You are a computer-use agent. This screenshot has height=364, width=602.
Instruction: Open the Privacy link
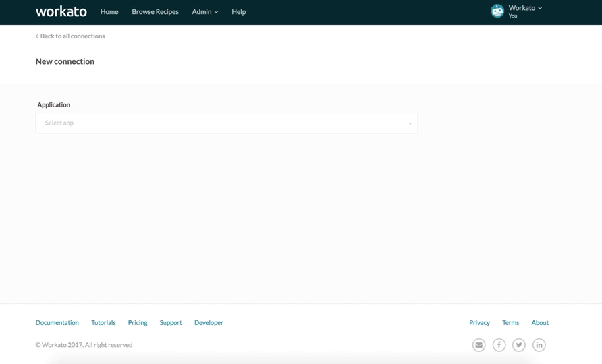480,323
